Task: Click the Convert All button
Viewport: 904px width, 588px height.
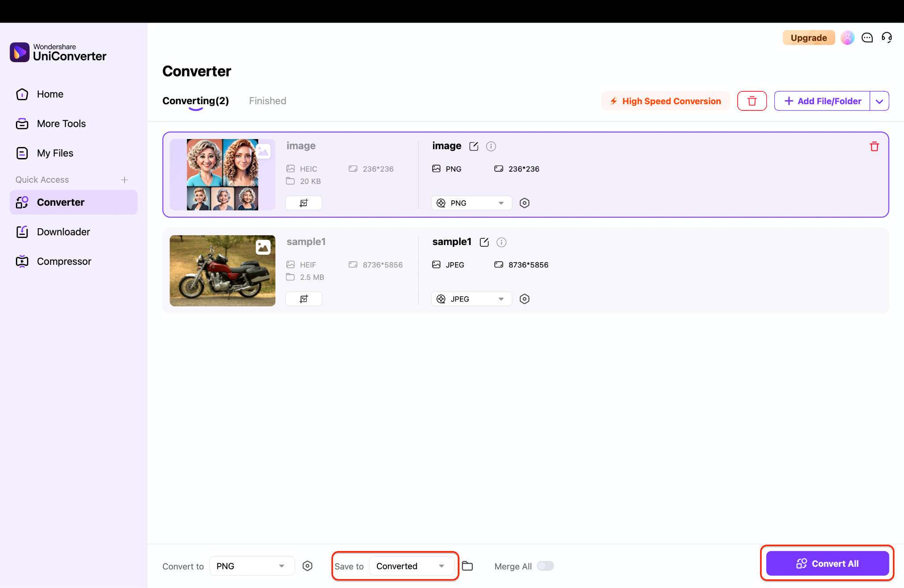Action: (827, 563)
